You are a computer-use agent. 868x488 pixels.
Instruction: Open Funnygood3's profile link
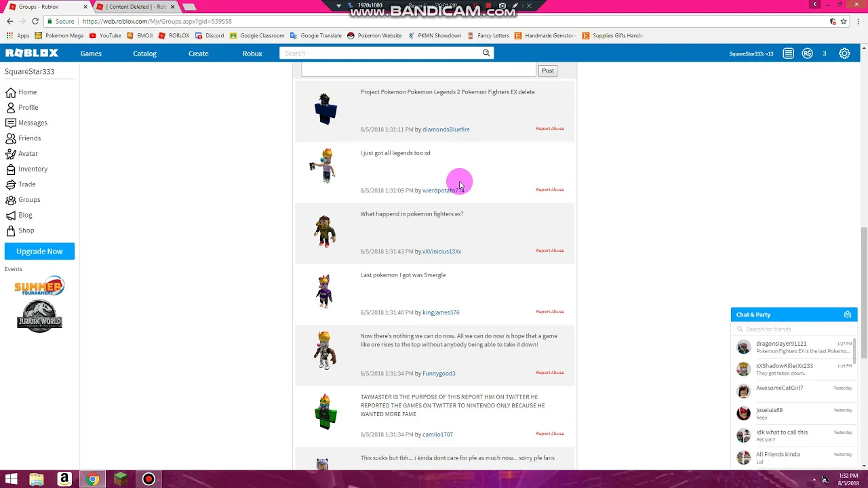[x=439, y=373]
